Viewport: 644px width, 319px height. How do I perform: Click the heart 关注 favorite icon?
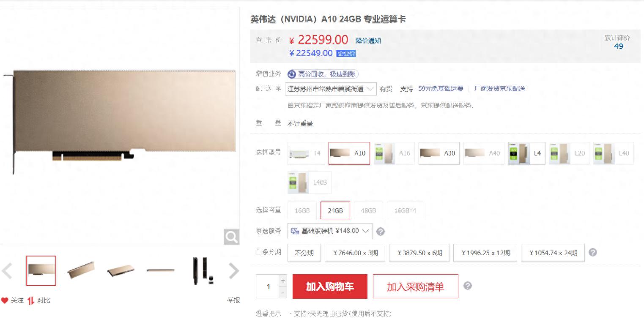pos(5,300)
